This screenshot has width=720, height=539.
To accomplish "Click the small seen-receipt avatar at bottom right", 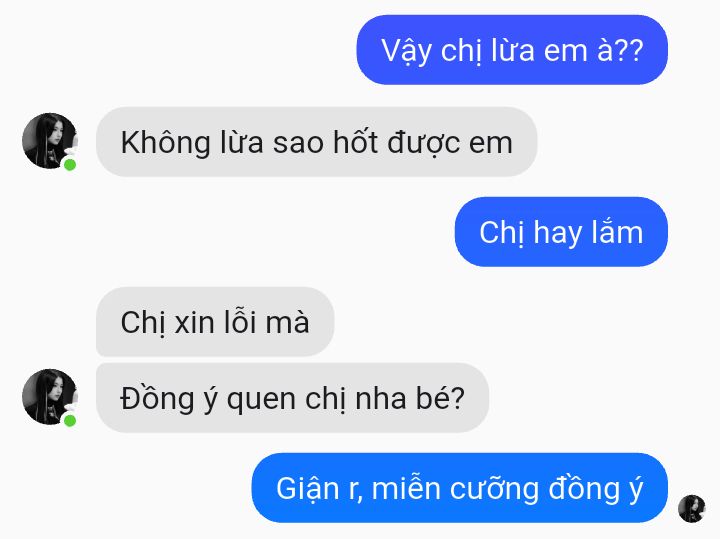I will [x=691, y=508].
